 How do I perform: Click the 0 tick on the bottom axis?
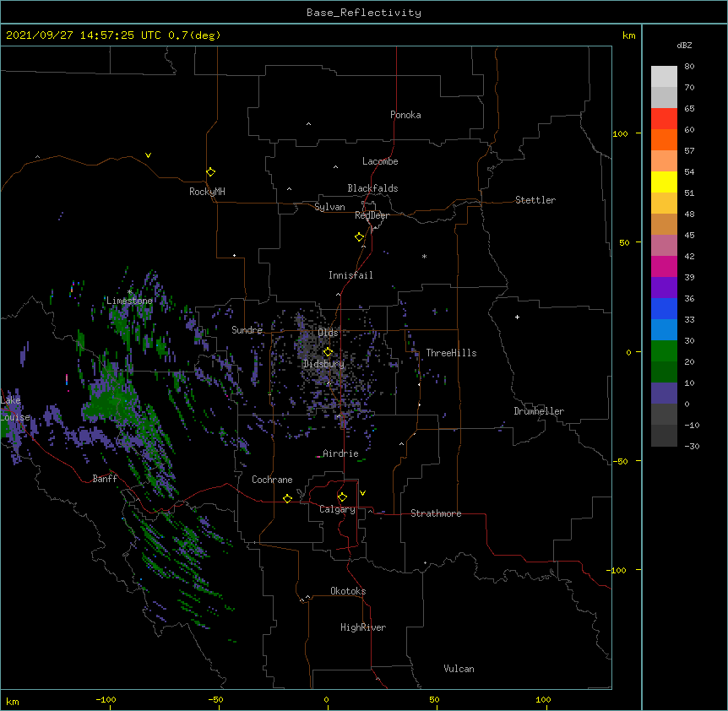[326, 700]
